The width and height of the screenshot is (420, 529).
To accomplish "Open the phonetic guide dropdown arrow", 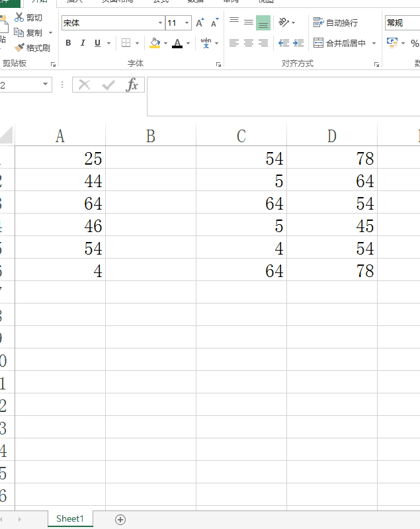I will [216, 43].
